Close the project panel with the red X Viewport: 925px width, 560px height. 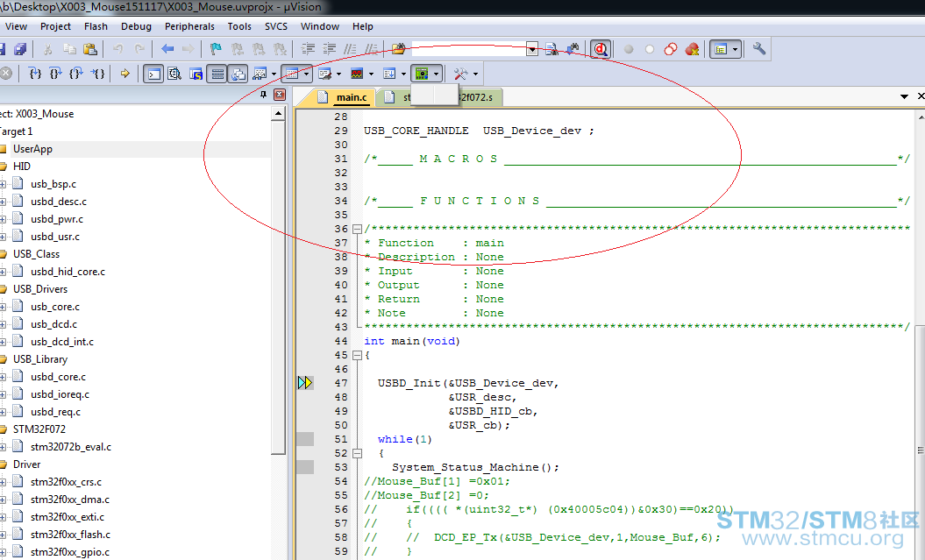(x=280, y=95)
